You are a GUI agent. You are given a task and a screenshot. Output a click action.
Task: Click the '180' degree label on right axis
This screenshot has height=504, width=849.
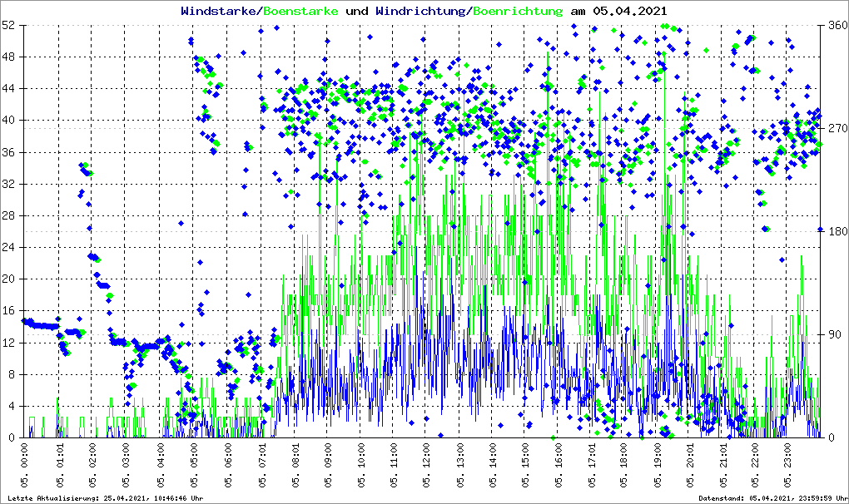[x=835, y=232]
